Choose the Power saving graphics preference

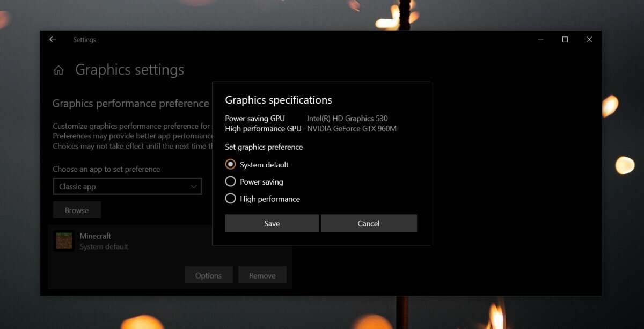click(231, 181)
